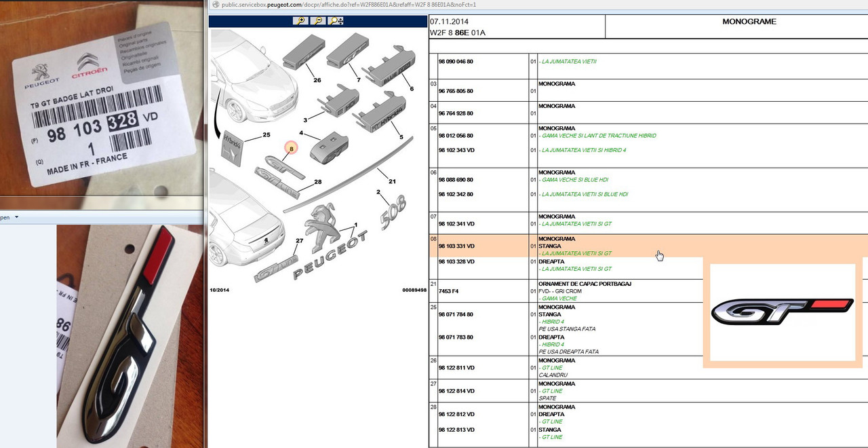Select part number 98 012 056 80
Screen dimensions: 868x448
point(456,136)
